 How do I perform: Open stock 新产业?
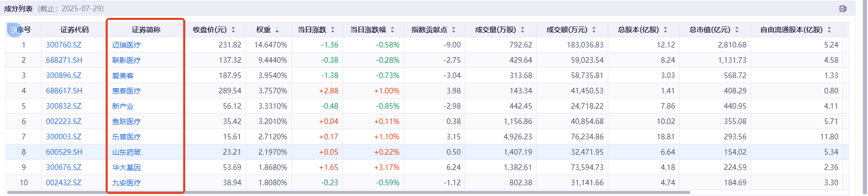pos(123,106)
